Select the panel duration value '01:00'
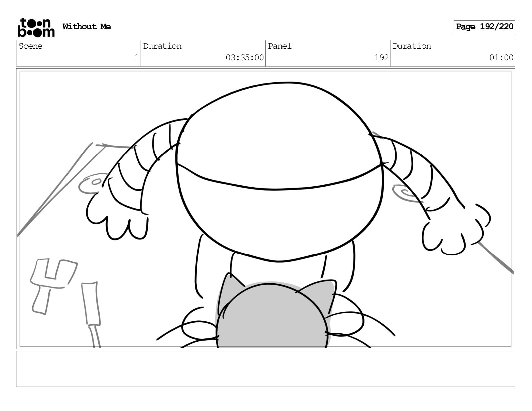Image resolution: width=532 pixels, height=411 pixels. pos(501,58)
